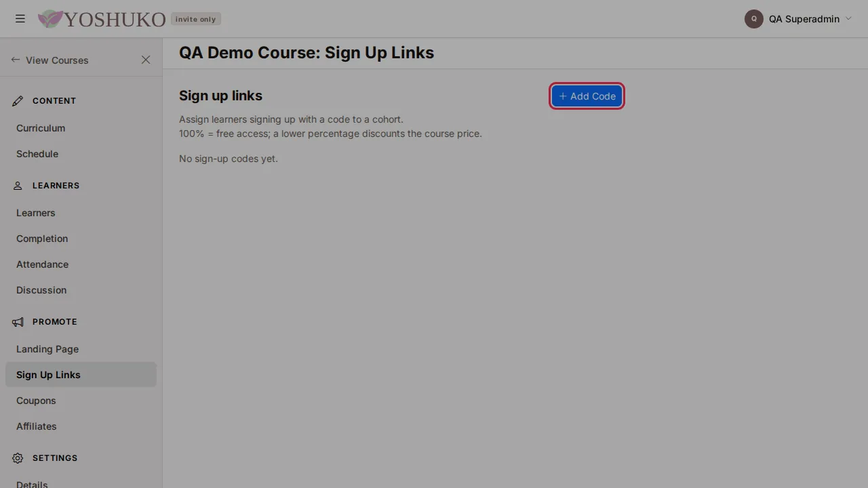This screenshot has height=488, width=868.
Task: Open the Curriculum page
Action: pos(81,128)
